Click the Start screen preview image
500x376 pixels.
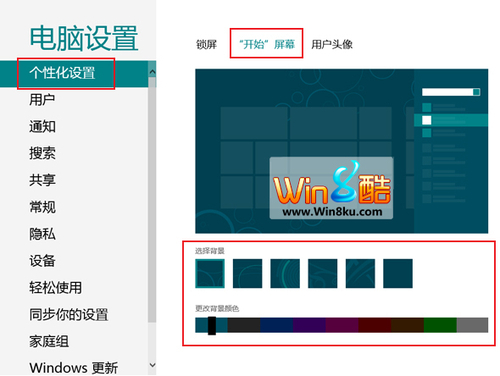coord(342,151)
